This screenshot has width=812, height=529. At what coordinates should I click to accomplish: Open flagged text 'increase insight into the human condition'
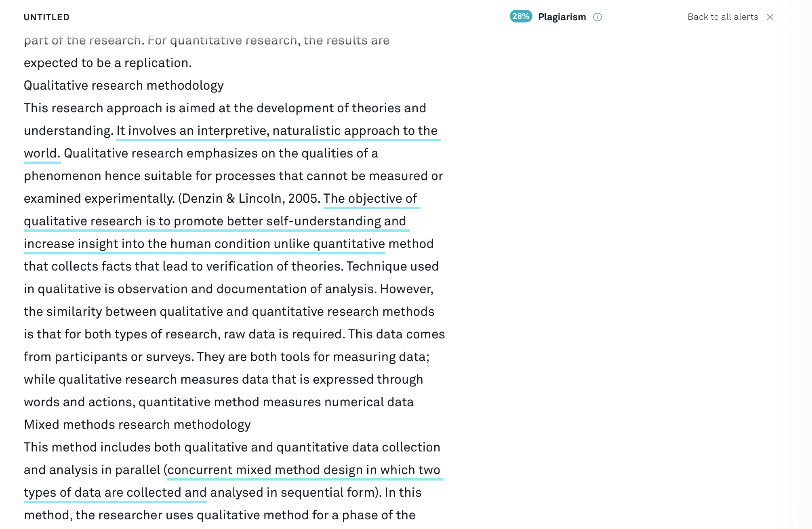147,244
